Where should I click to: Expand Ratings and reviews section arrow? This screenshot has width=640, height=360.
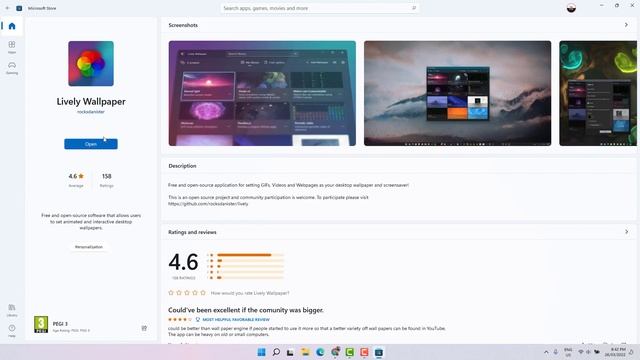(627, 232)
